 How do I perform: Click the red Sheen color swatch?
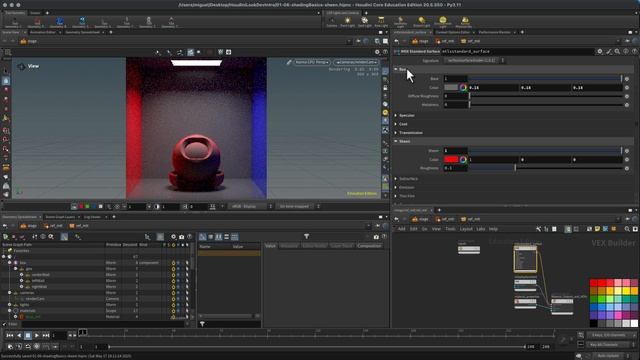(x=451, y=160)
